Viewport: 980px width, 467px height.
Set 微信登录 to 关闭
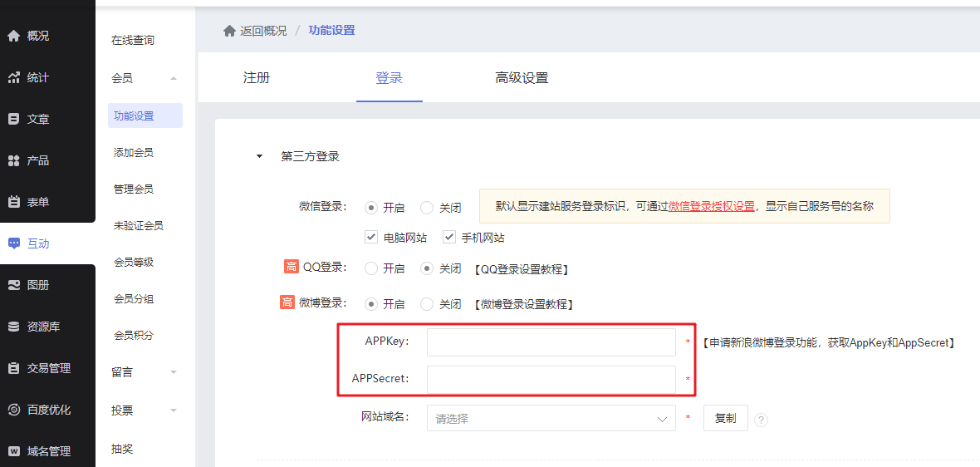click(427, 208)
